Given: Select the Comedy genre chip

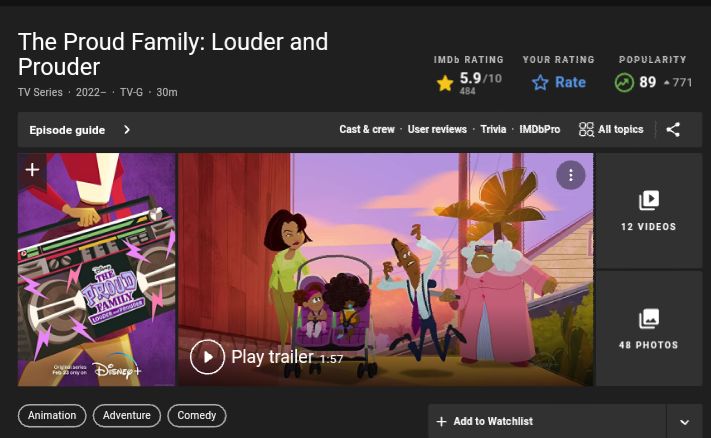Looking at the screenshot, I should point(196,415).
